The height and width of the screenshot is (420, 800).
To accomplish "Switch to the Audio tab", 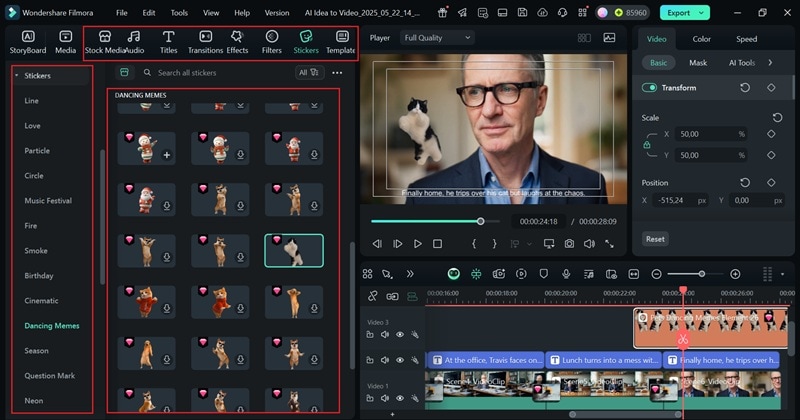I will click(x=134, y=42).
